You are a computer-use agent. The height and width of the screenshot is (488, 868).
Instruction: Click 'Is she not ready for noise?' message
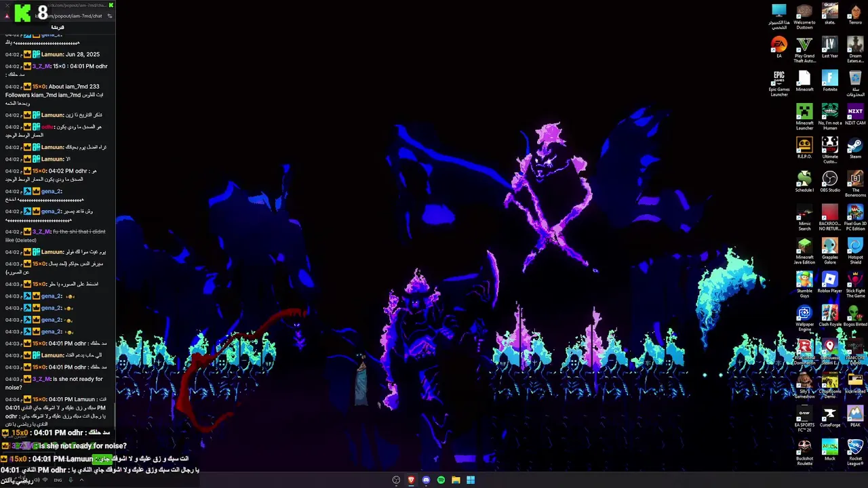83,446
